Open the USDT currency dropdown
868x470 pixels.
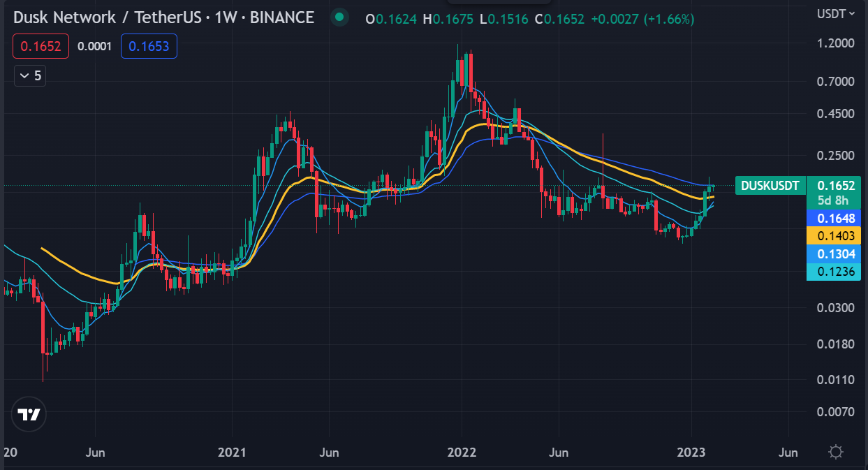click(x=835, y=13)
